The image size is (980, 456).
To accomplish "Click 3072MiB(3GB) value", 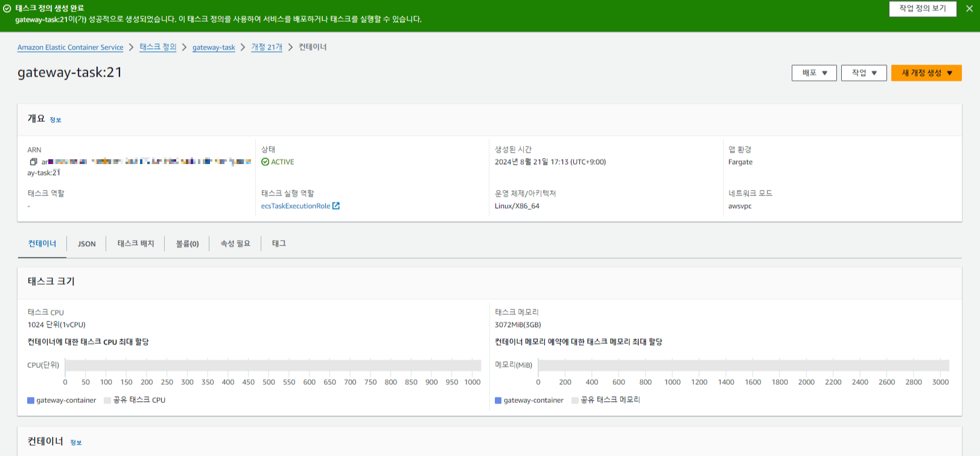I will tap(518, 325).
